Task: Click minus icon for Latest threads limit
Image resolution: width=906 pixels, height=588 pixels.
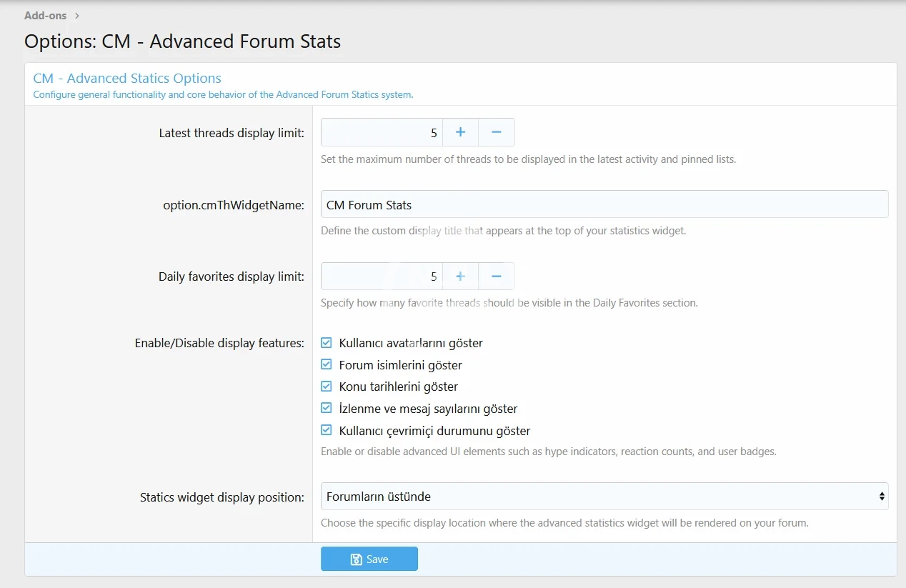Action: [x=497, y=132]
